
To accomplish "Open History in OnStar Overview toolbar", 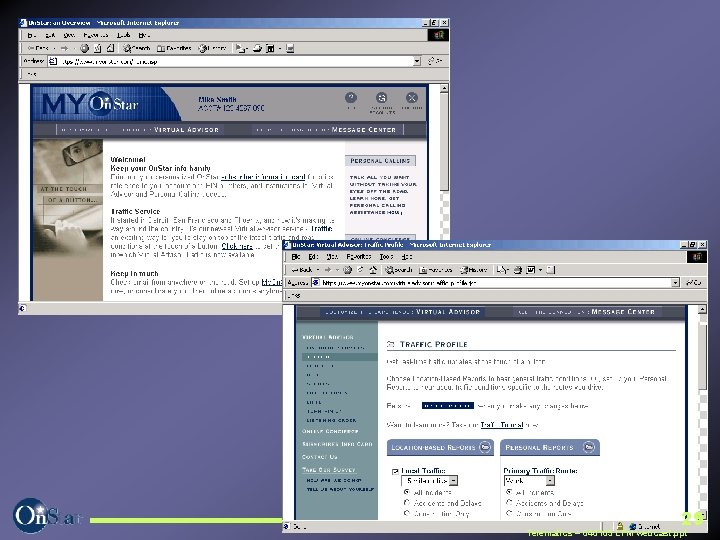I will click(x=213, y=48).
